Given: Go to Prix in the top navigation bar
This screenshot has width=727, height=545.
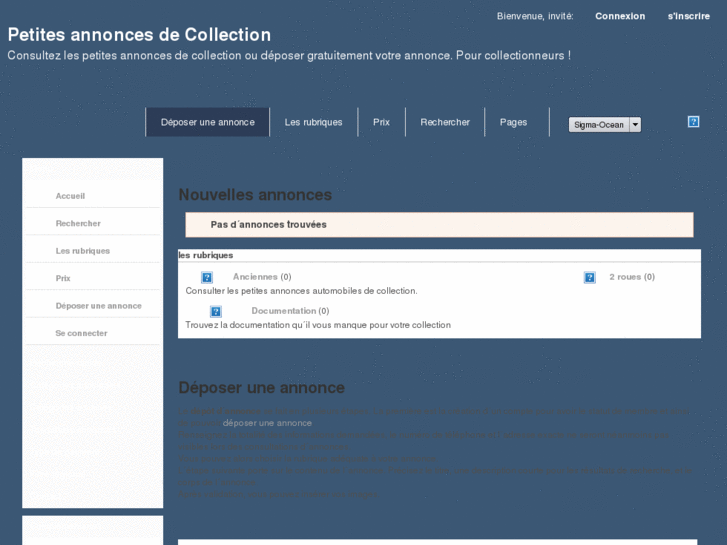Looking at the screenshot, I should tap(381, 122).
